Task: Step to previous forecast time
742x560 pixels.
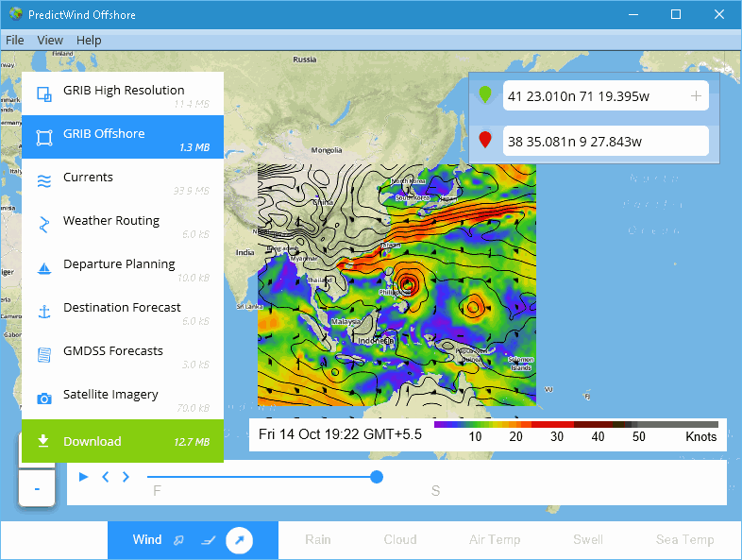Action: 106,477
